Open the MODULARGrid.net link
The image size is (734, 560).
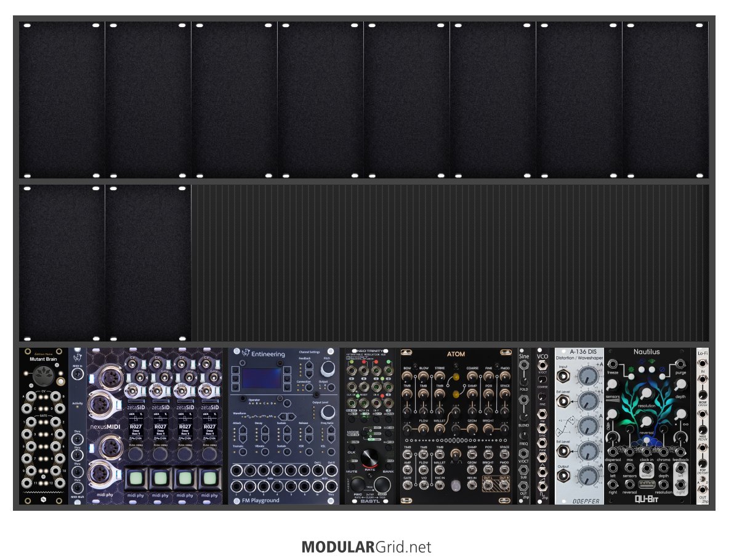366,547
